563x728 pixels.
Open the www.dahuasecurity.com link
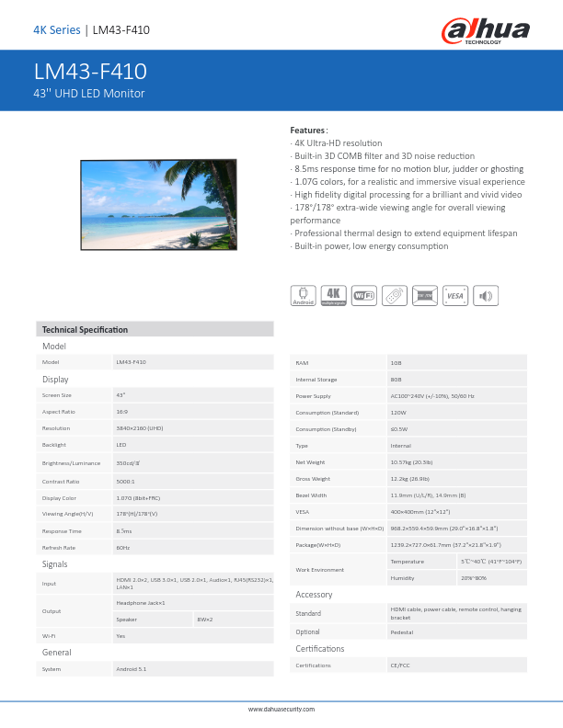coord(281,709)
